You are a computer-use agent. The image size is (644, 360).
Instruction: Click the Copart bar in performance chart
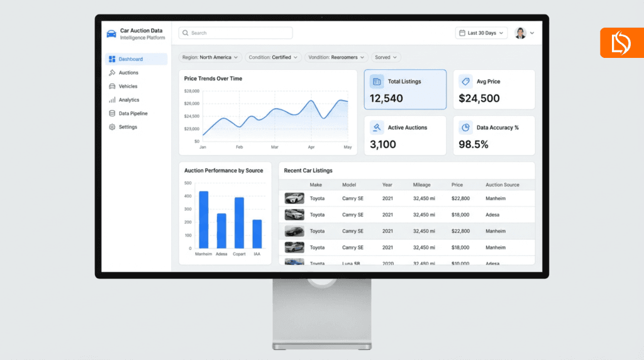[x=240, y=223]
